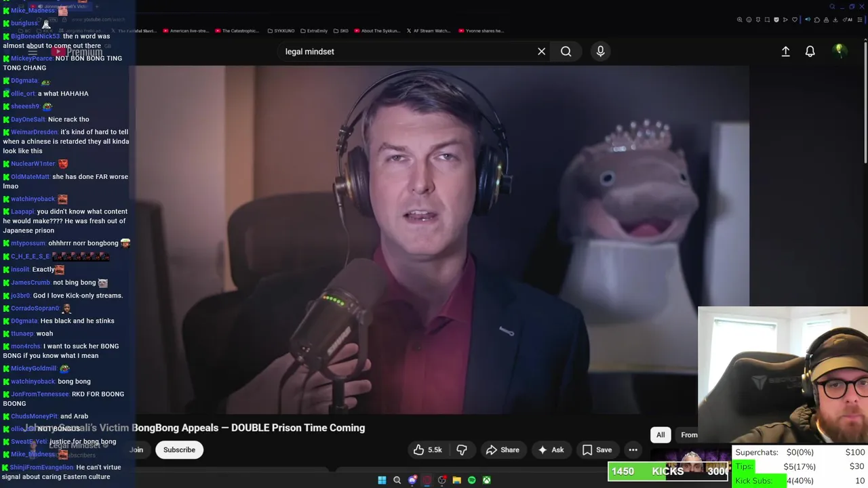868x488 pixels.
Task: Click the browser tab search magnifier
Action: click(832, 7)
